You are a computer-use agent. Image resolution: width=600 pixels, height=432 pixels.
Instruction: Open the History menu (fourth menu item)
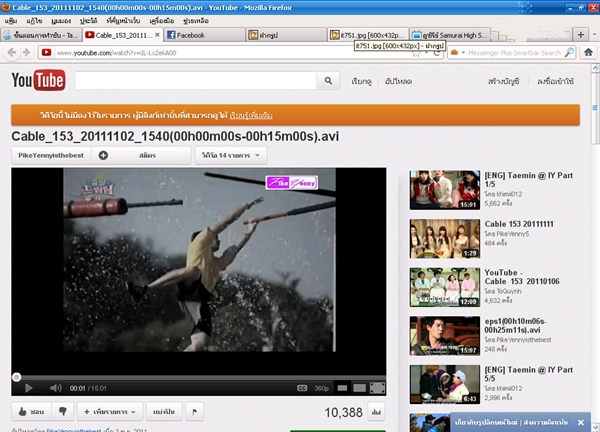88,21
